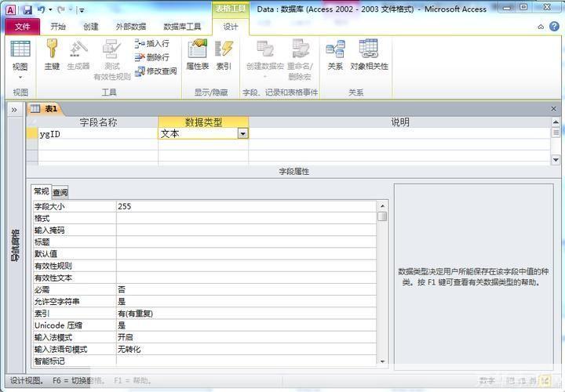Close the 表1 table document
Image resolution: width=565 pixels, height=392 pixels.
(x=554, y=109)
